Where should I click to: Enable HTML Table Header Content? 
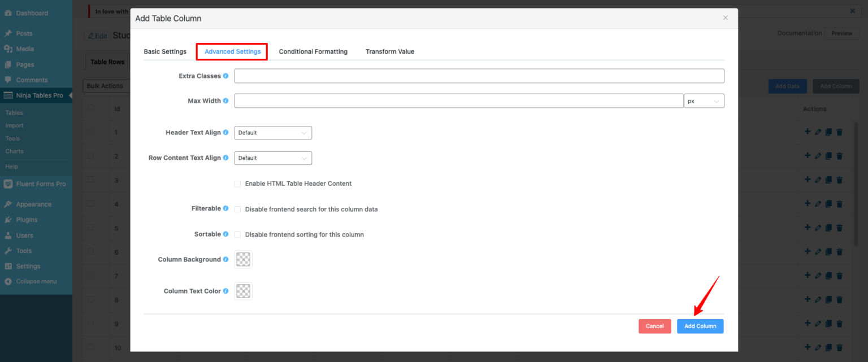[237, 184]
